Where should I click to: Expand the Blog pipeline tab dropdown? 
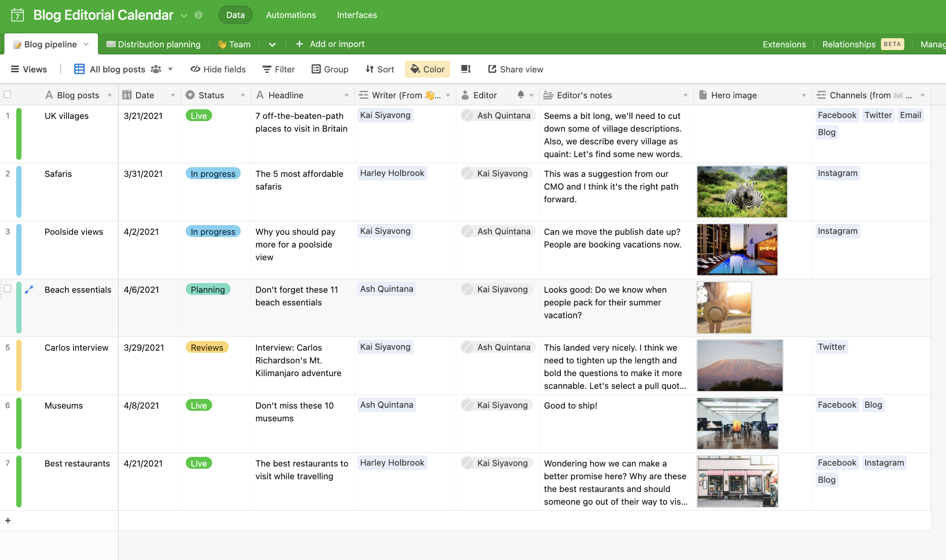click(x=86, y=44)
